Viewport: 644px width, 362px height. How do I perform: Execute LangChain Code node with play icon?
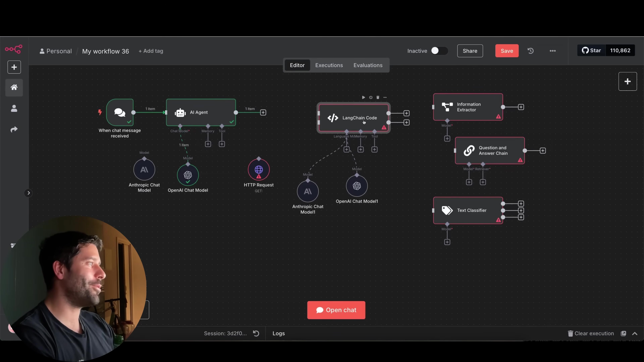[x=363, y=97]
